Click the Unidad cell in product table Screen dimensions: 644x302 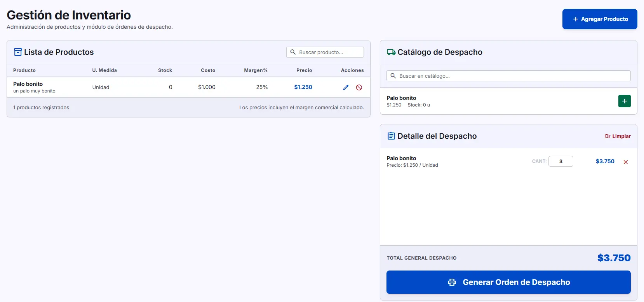[x=101, y=87]
